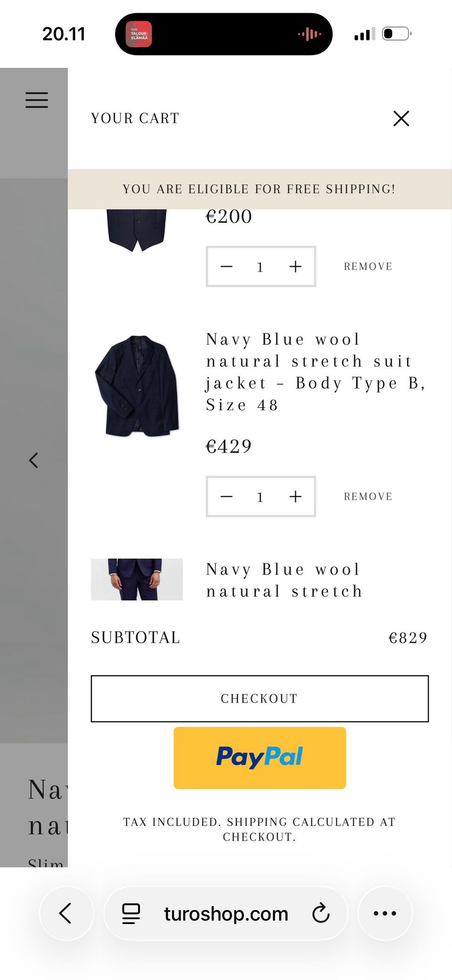Tap the previous image chevron arrow
This screenshot has height=980, width=452.
coord(33,460)
